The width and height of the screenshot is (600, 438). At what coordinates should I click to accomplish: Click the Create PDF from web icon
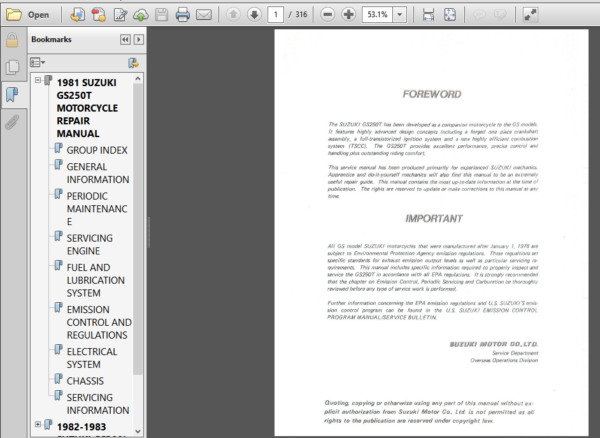77,15
